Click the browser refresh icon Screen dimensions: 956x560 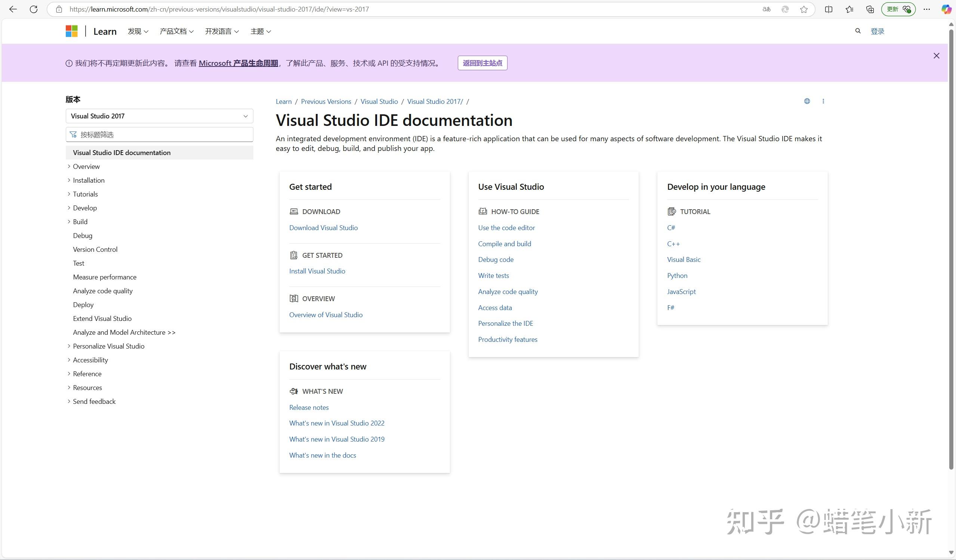pos(33,9)
